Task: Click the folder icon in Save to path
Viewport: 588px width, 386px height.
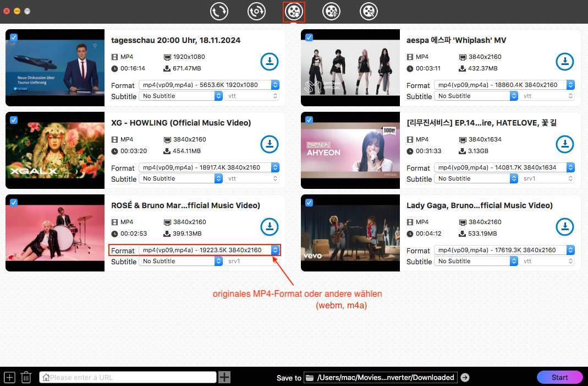Action: click(x=309, y=378)
